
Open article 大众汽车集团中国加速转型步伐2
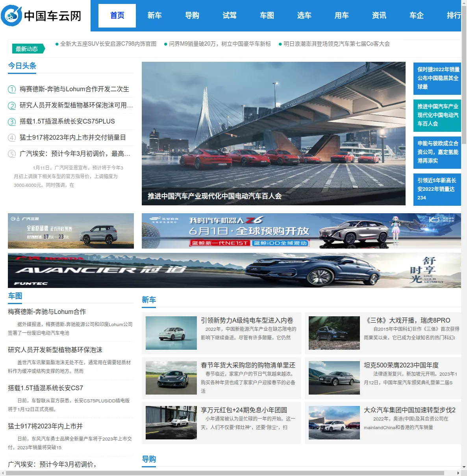click(x=410, y=410)
